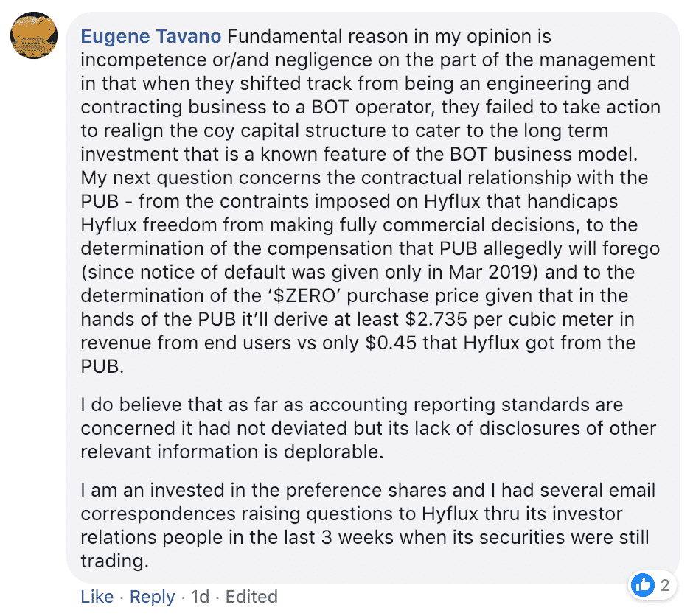
Task: Open the Eugene Tavano name link
Action: 150,36
